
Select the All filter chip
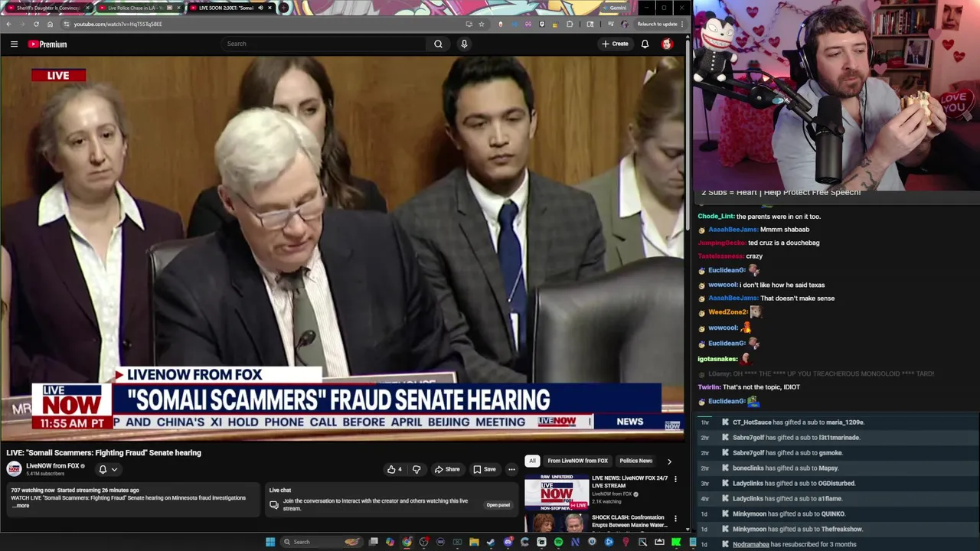click(x=532, y=461)
